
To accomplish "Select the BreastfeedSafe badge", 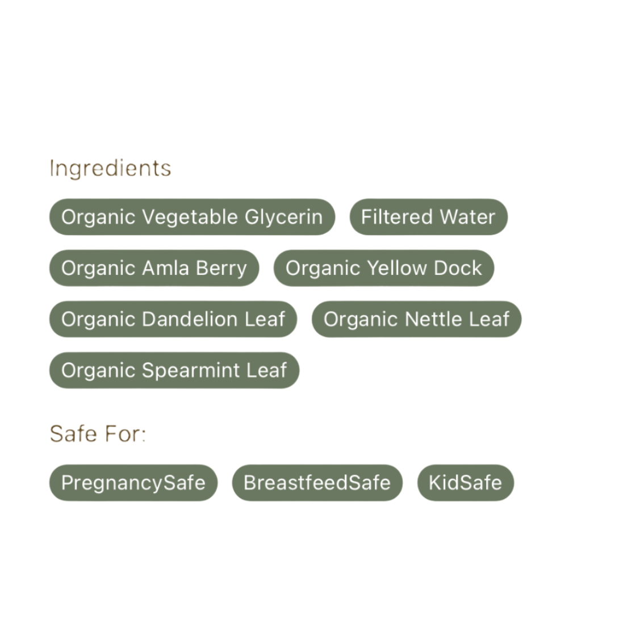I will click(x=317, y=483).
